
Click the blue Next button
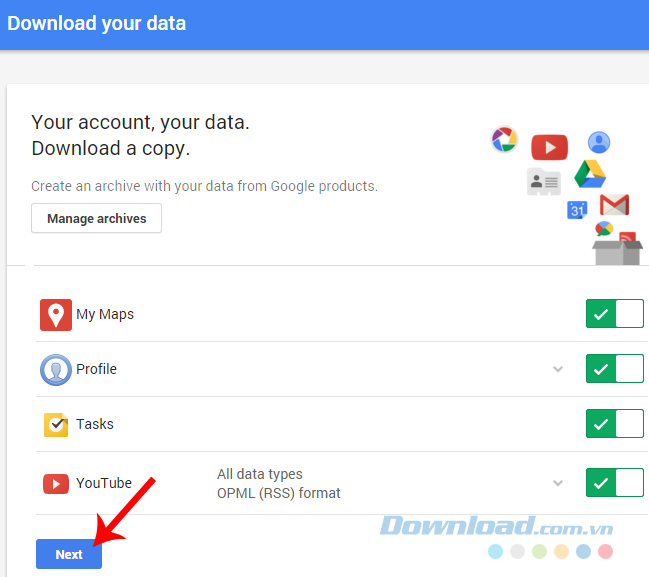click(x=69, y=554)
